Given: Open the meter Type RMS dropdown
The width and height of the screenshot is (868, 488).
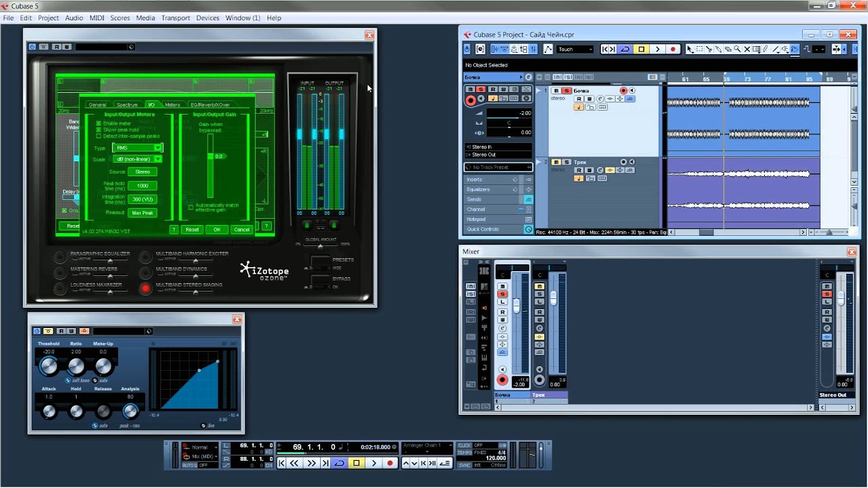Looking at the screenshot, I should (x=138, y=148).
